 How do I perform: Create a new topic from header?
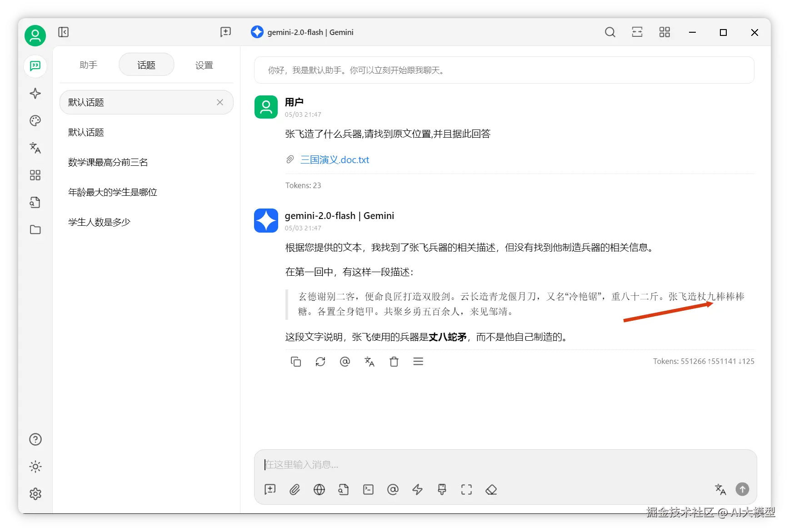coord(225,32)
